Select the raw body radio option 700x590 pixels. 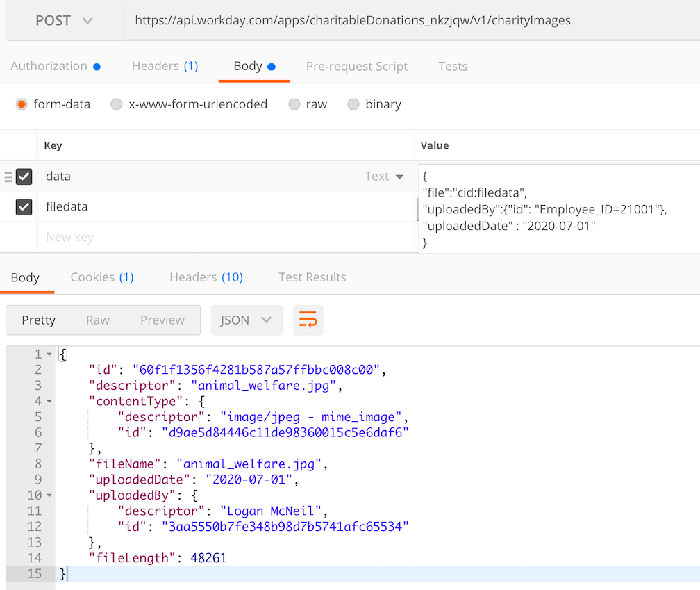pyautogui.click(x=294, y=104)
